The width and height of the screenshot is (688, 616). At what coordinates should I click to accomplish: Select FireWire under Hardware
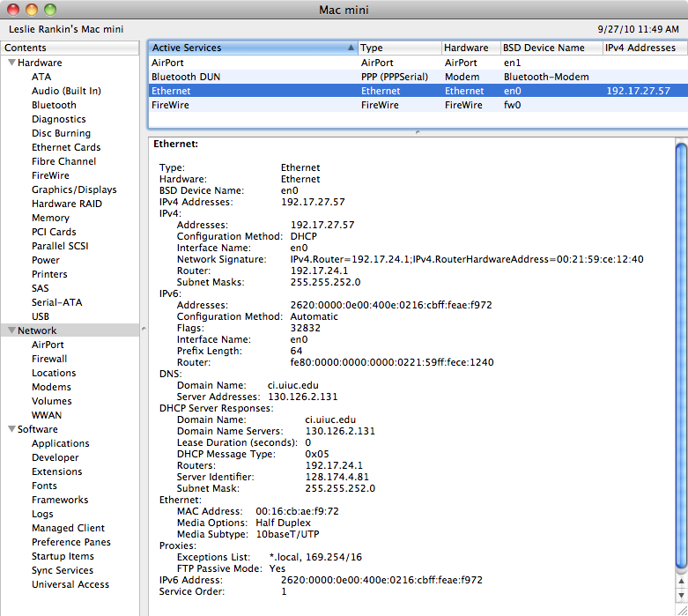coord(50,175)
